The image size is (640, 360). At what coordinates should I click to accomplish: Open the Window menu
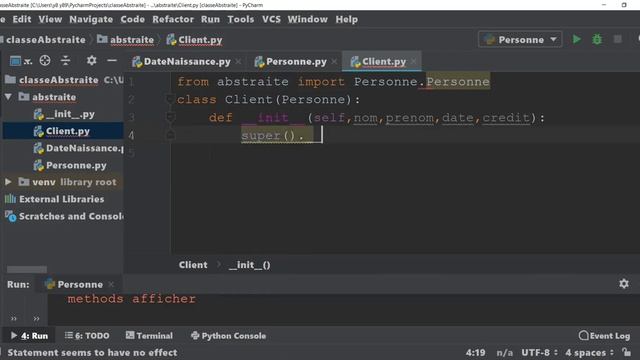tap(307, 19)
